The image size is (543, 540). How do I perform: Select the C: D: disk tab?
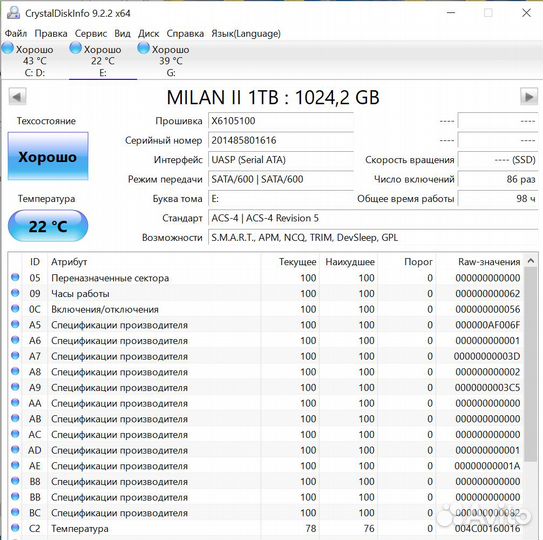pos(35,61)
